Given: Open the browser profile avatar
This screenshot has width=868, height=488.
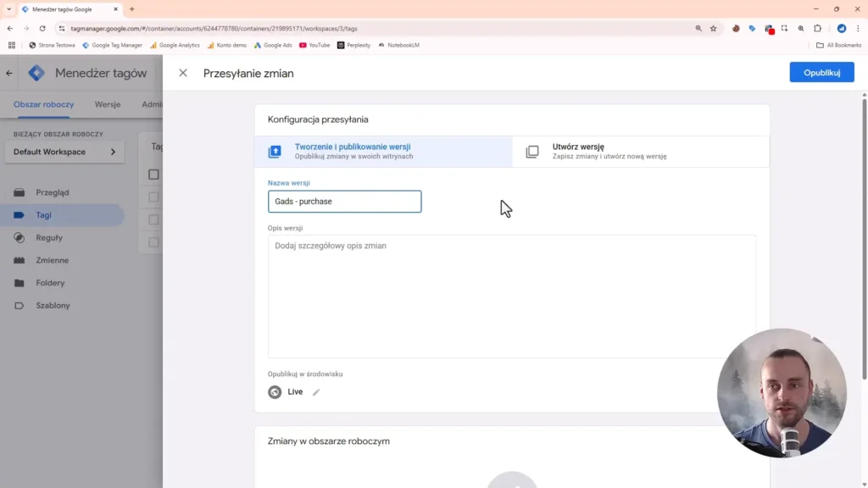Looking at the screenshot, I should (842, 28).
